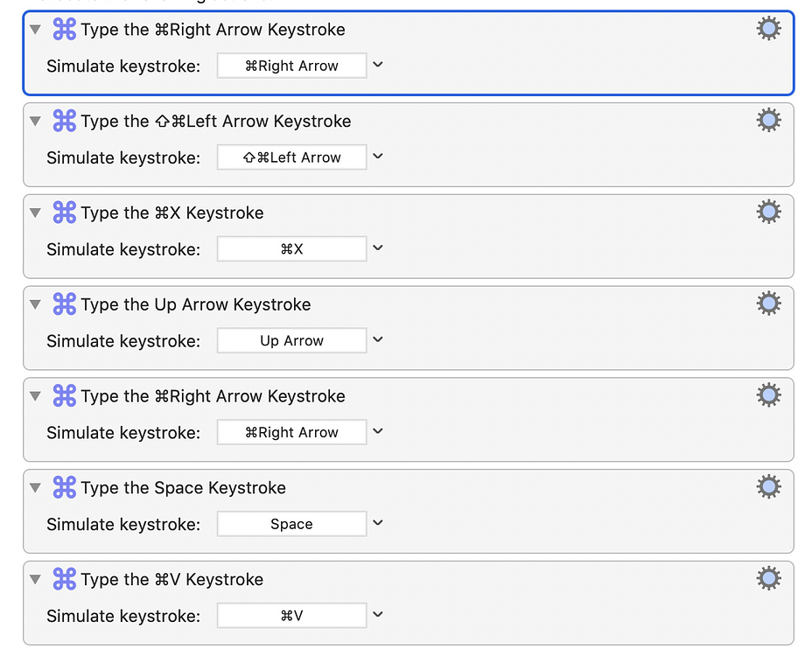Image resolution: width=812 pixels, height=656 pixels.
Task: Click the Keyboard Maestro icon on the ⌘X action
Action: pos(64,213)
